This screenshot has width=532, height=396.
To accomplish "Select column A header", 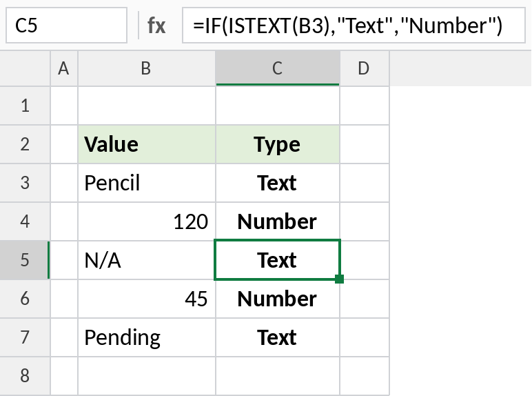I will pyautogui.click(x=64, y=68).
